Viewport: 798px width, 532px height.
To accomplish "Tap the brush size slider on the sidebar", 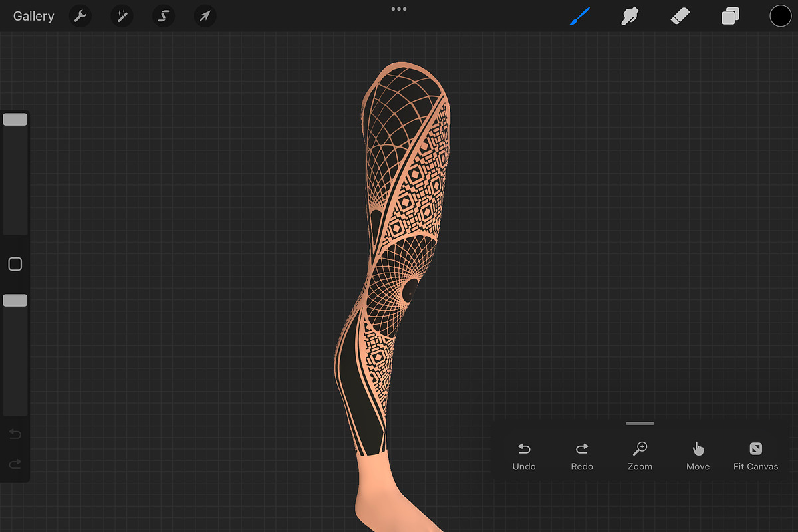I will pyautogui.click(x=15, y=118).
